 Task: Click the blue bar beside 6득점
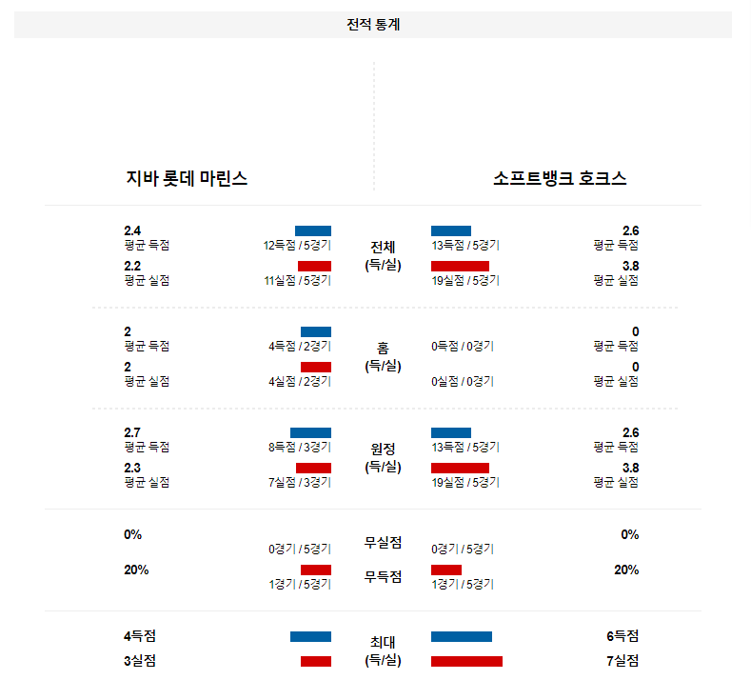[x=462, y=636]
